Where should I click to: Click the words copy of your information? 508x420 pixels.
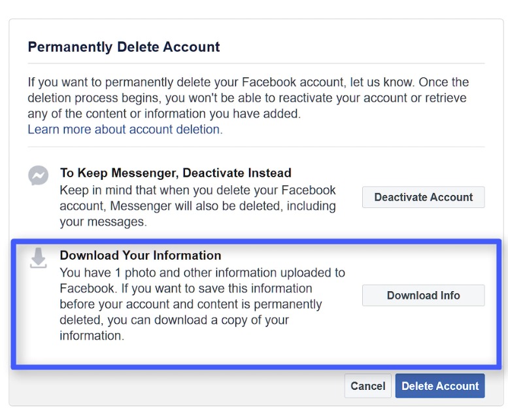(174, 328)
